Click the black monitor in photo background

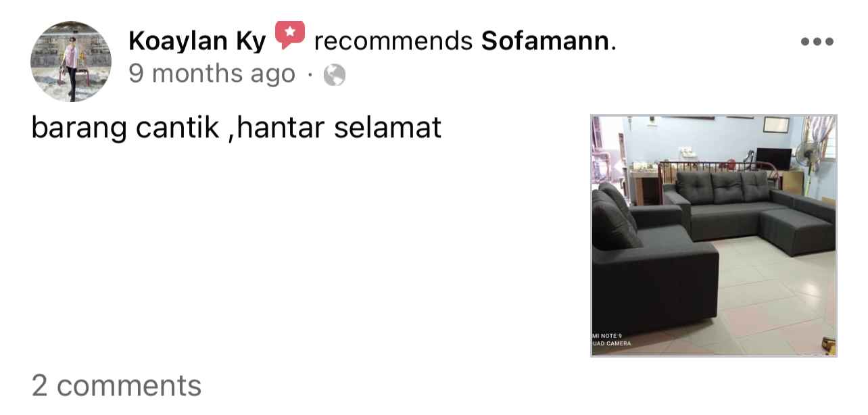[773, 158]
